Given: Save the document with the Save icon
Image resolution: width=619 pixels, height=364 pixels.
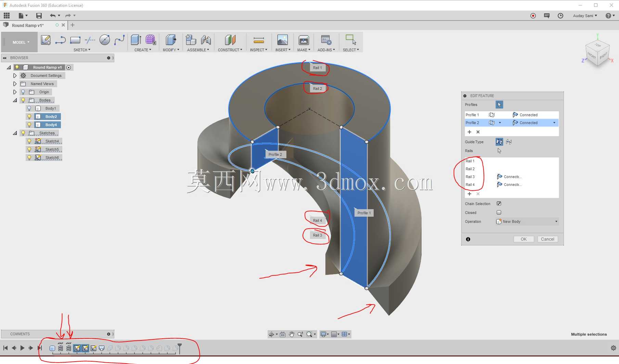Looking at the screenshot, I should point(39,16).
